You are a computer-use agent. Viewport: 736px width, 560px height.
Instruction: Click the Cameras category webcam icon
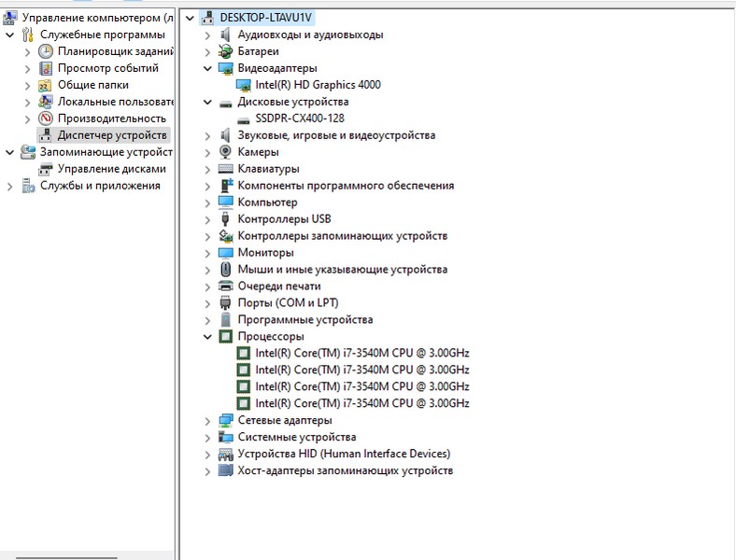click(x=225, y=152)
